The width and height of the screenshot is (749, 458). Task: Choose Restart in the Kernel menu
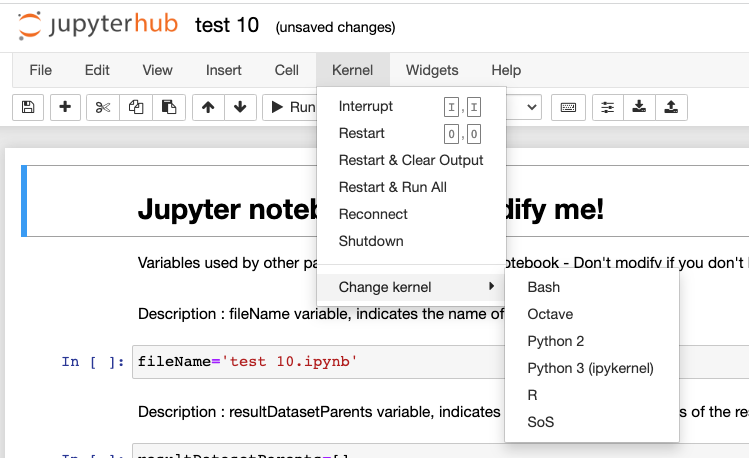tap(411, 133)
